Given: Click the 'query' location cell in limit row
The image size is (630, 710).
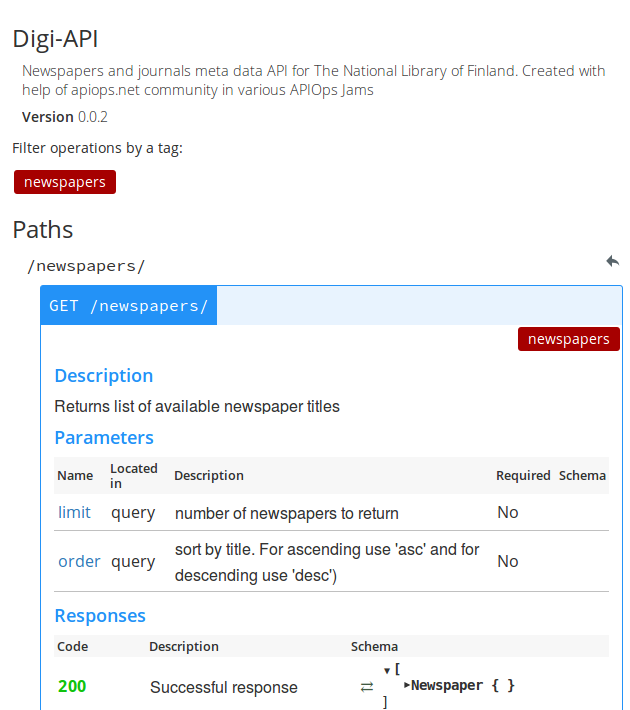Looking at the screenshot, I should click(x=133, y=513).
